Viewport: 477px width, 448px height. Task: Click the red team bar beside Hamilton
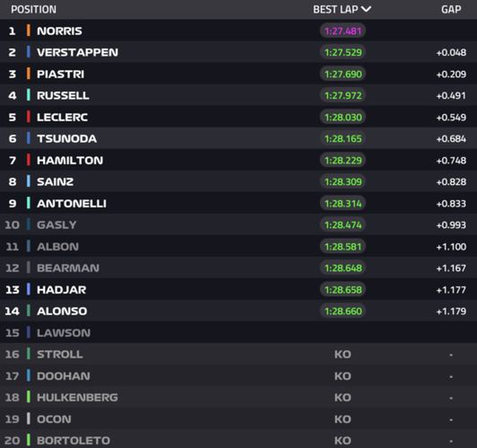[28, 160]
